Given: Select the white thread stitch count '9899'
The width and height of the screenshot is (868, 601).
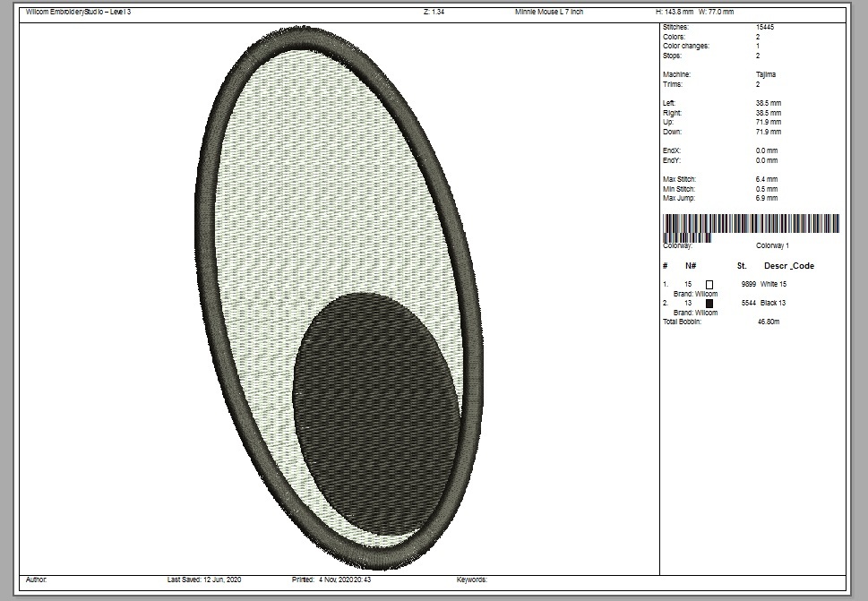Looking at the screenshot, I should (749, 285).
